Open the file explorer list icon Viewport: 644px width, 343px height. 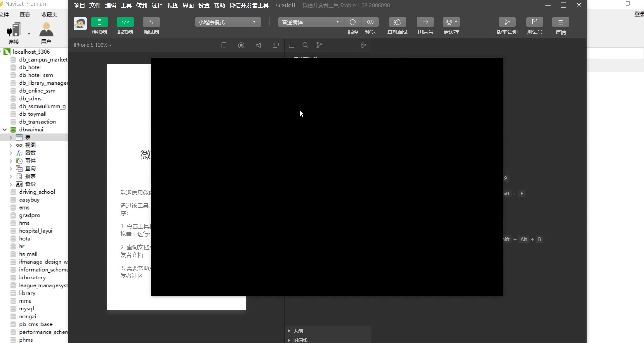pos(292,45)
